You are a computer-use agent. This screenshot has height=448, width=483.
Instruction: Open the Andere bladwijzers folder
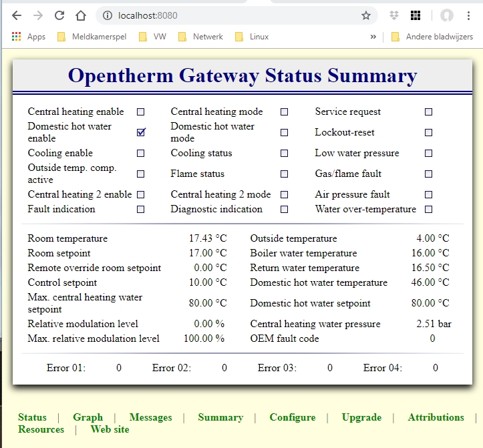pyautogui.click(x=432, y=37)
